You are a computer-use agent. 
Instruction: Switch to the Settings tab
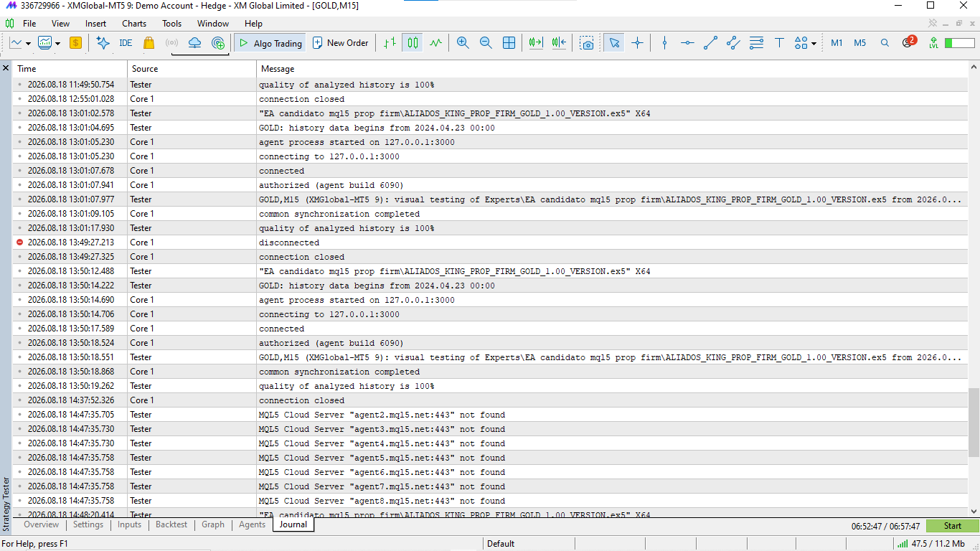point(88,524)
